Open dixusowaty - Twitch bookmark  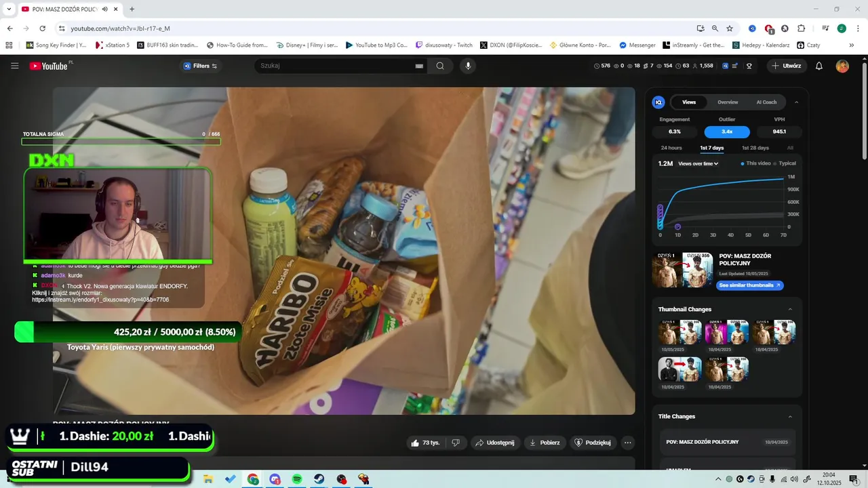(444, 45)
